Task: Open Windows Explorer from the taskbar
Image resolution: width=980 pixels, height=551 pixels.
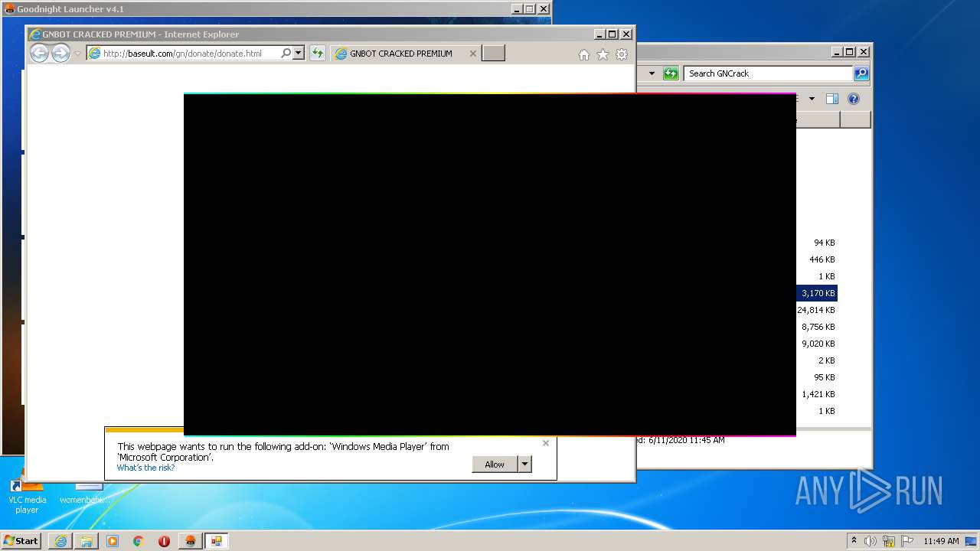Action: click(87, 541)
